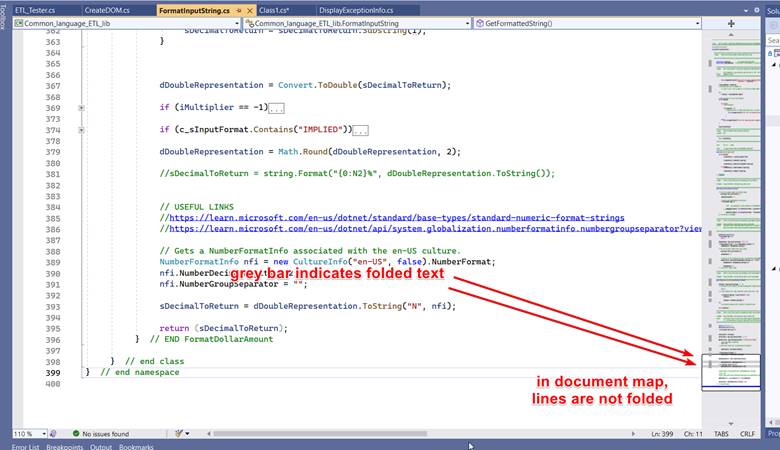Switch to the ETL_Tester.cs tab
The height and width of the screenshot is (450, 780).
35,10
